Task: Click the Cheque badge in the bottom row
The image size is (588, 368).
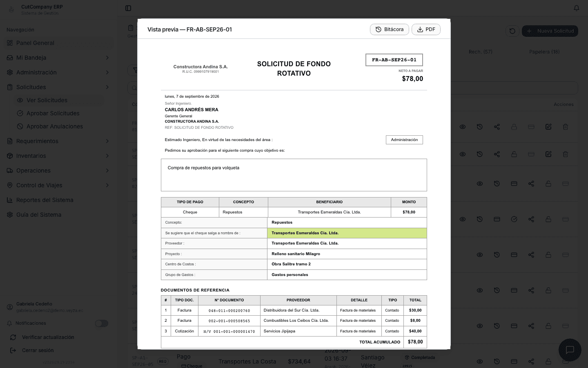Action: 192,366
